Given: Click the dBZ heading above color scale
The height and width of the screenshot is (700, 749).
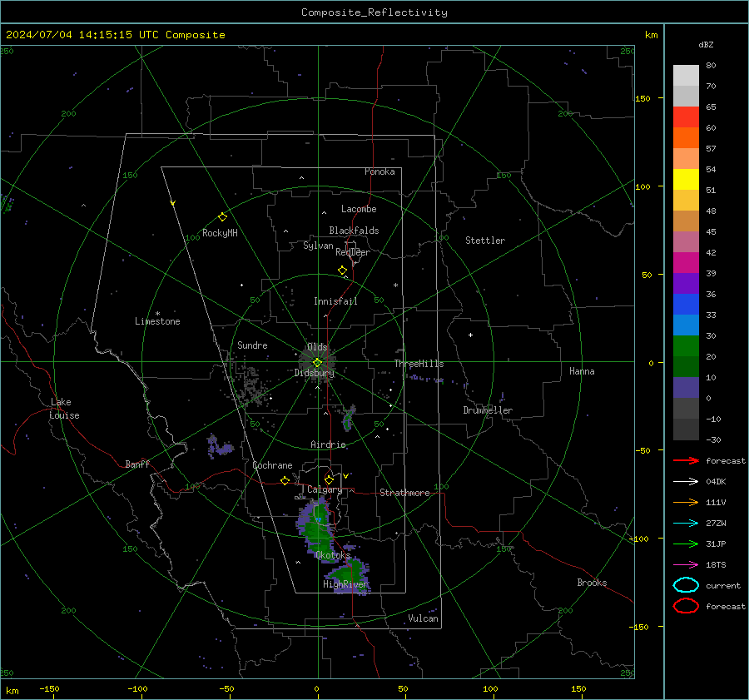Looking at the screenshot, I should 706,44.
